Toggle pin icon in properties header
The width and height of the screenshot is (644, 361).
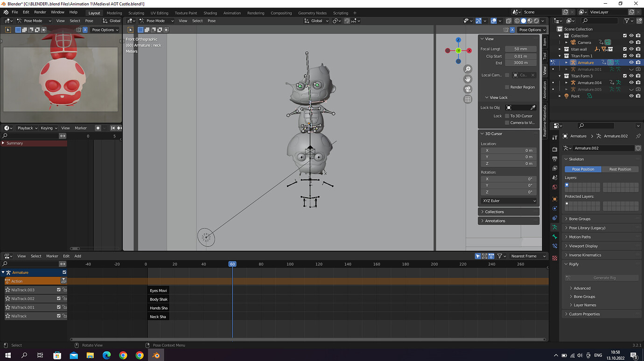click(x=638, y=136)
